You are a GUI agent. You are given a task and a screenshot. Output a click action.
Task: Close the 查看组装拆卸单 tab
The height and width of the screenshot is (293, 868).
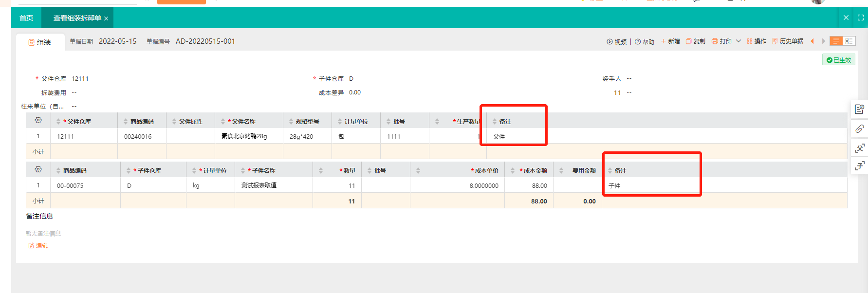coord(106,18)
